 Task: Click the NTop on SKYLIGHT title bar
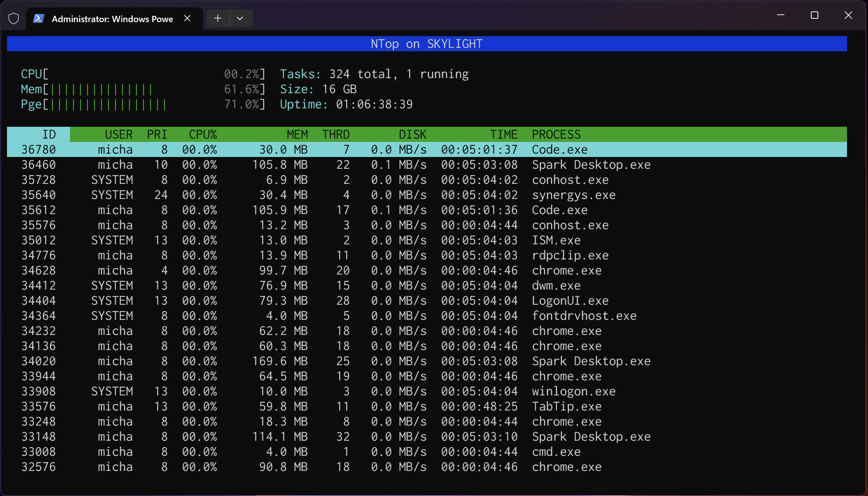427,44
